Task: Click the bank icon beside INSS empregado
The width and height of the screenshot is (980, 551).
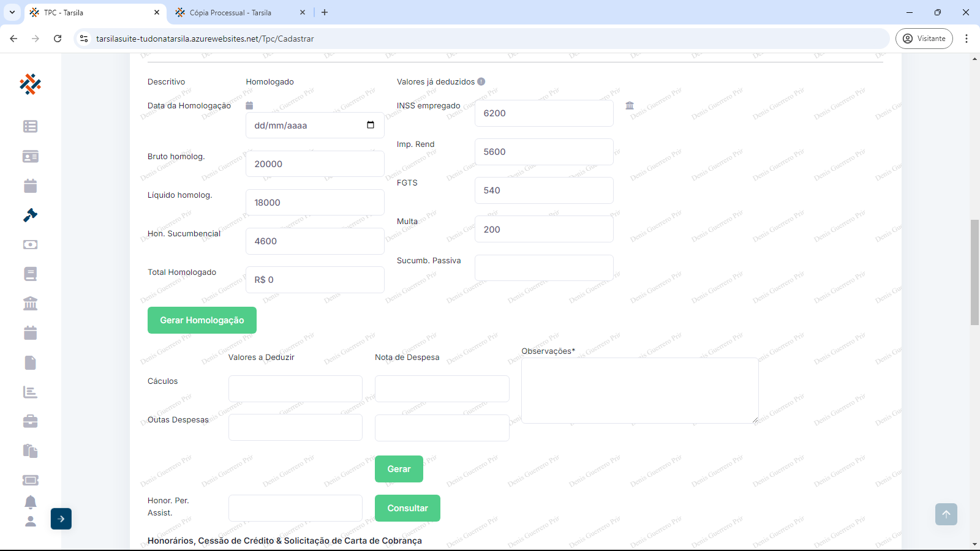Action: click(x=630, y=105)
